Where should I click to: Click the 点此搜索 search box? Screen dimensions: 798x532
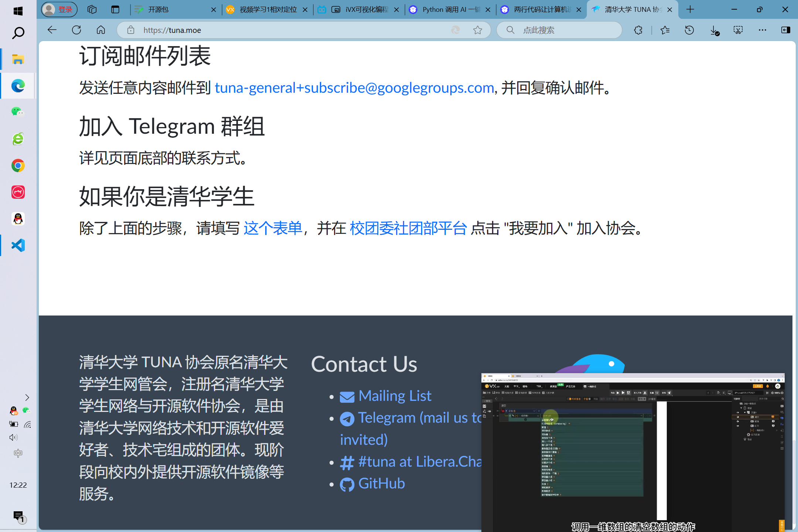point(559,30)
